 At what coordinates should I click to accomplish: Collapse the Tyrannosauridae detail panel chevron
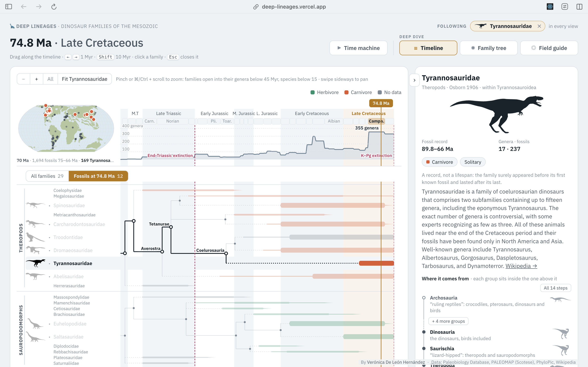pos(414,80)
